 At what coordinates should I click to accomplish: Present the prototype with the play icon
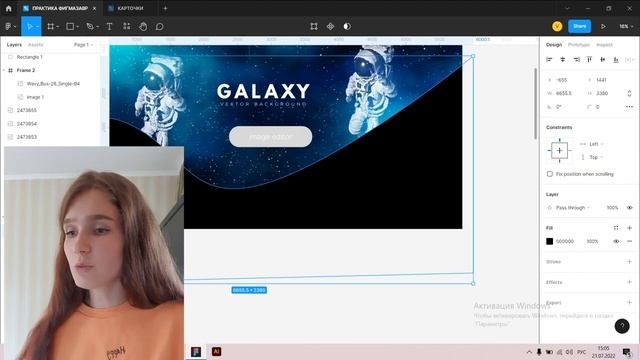[x=603, y=27]
